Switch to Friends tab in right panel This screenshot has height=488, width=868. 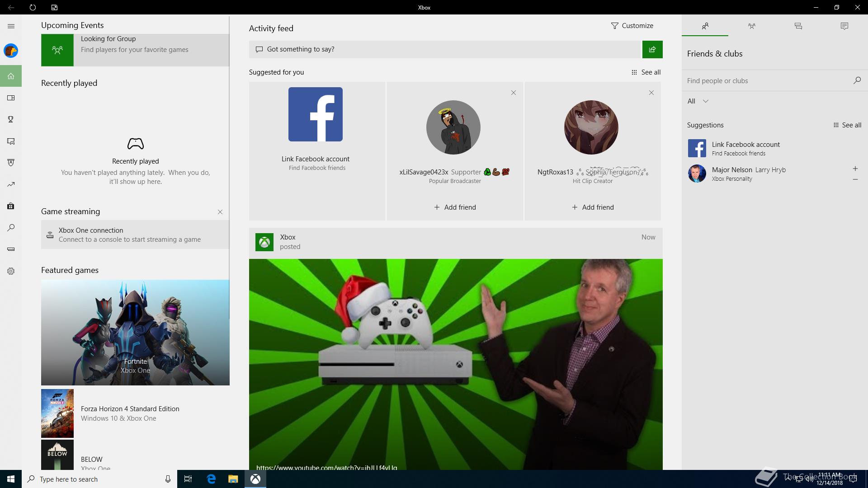tap(705, 26)
